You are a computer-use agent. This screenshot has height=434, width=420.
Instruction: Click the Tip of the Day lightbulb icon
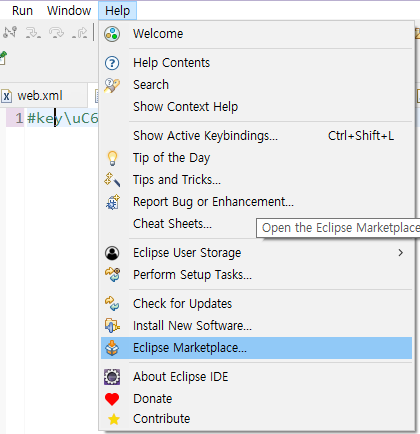[112, 158]
